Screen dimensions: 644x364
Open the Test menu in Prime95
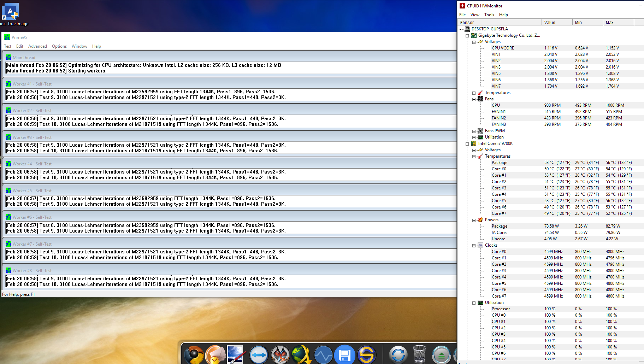[x=8, y=46]
